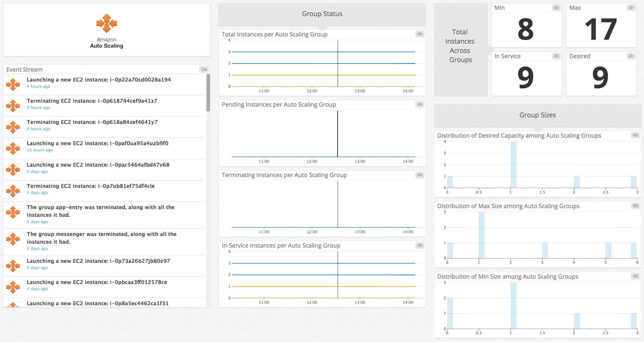Select the Group Status header
The width and height of the screenshot is (644, 342).
[x=322, y=14]
